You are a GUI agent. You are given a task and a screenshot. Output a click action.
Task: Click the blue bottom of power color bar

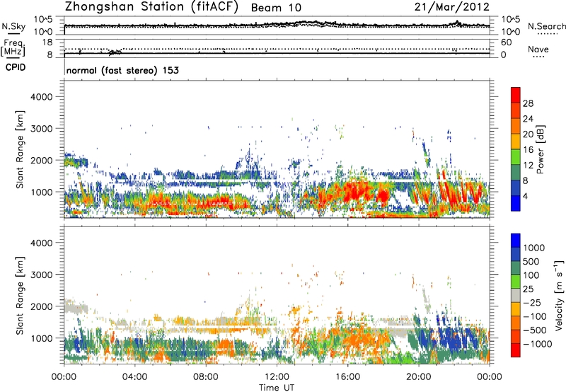516,203
